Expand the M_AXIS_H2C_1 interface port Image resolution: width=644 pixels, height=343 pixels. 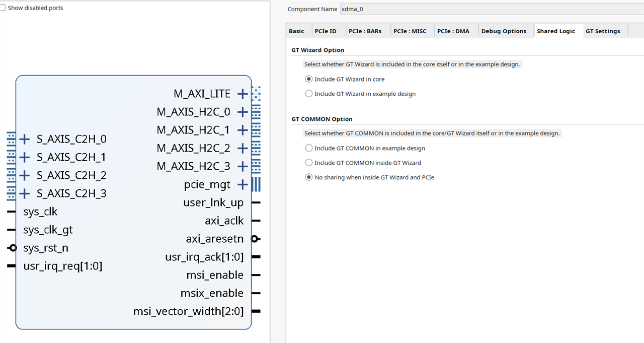point(243,130)
